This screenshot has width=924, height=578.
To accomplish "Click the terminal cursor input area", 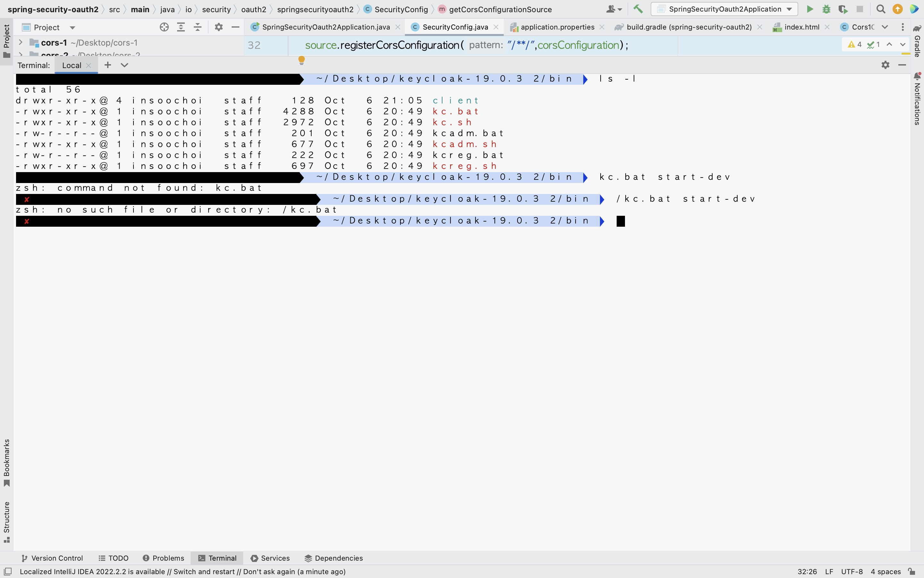I will [x=620, y=221].
